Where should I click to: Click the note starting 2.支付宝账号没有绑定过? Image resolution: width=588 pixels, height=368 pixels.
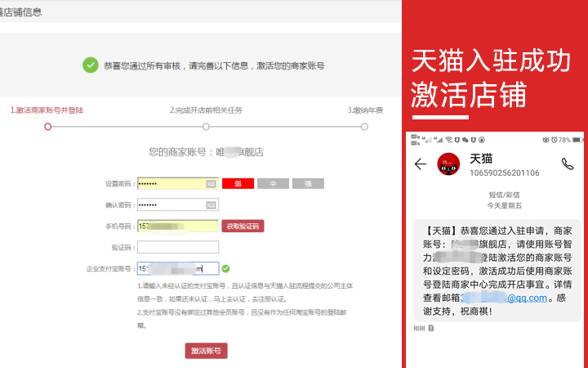pos(242,319)
